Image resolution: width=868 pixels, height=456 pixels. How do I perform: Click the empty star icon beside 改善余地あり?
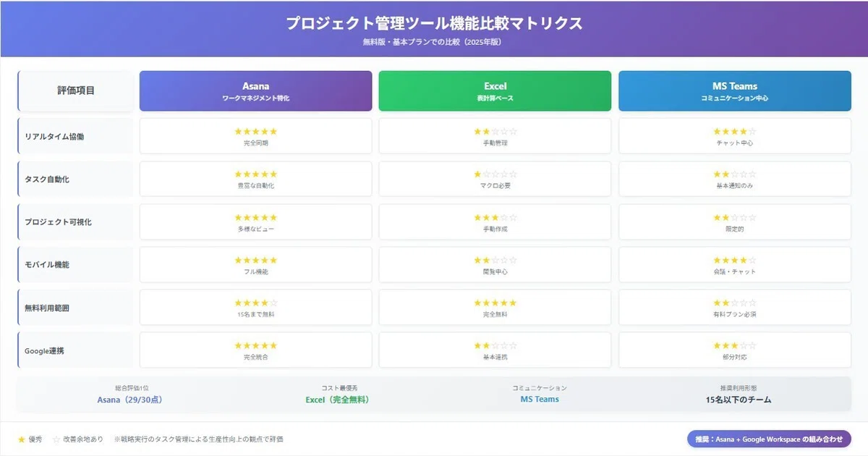tap(56, 439)
